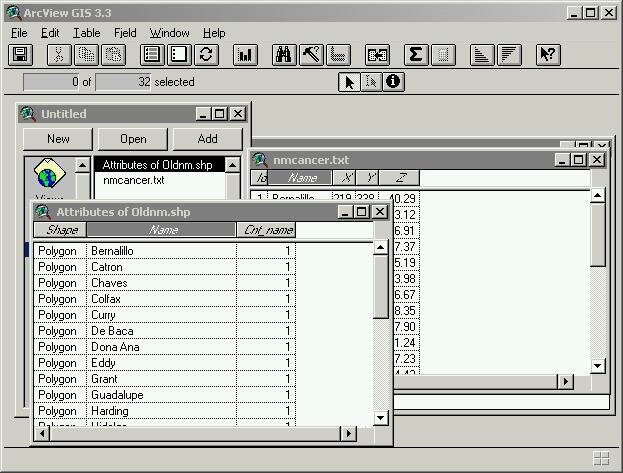This screenshot has width=623, height=473.
Task: Click the 32 total records field
Action: 124,82
